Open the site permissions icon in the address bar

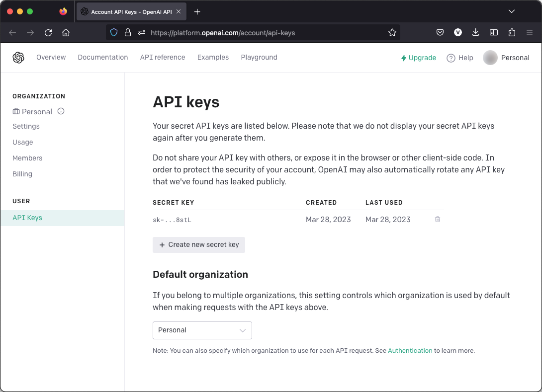142,33
